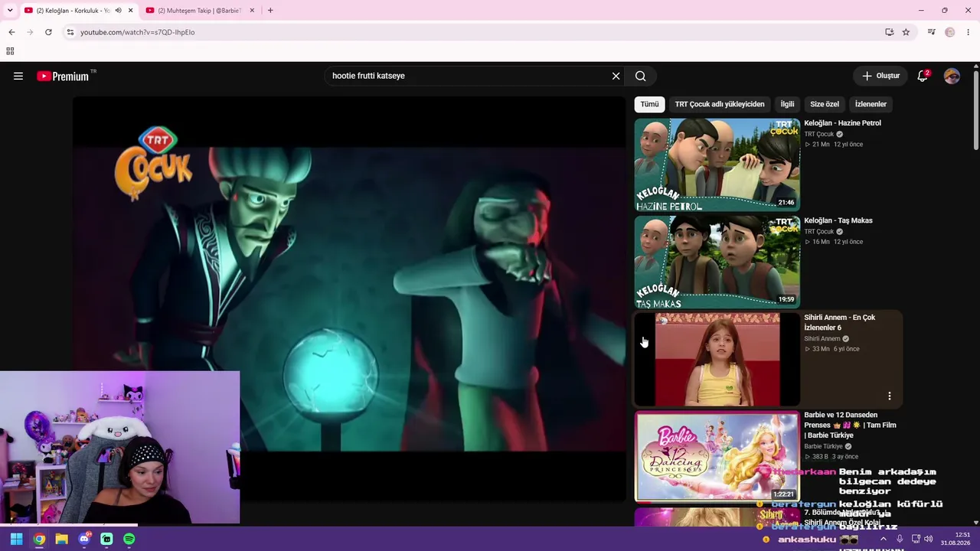This screenshot has width=980, height=551.
Task: Open a new browser tab
Action: [x=270, y=11]
